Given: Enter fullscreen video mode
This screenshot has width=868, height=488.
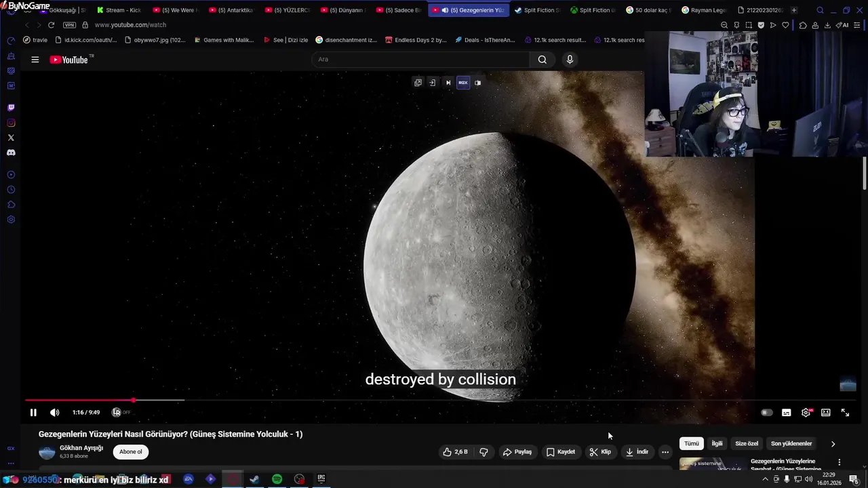Looking at the screenshot, I should click(x=845, y=412).
